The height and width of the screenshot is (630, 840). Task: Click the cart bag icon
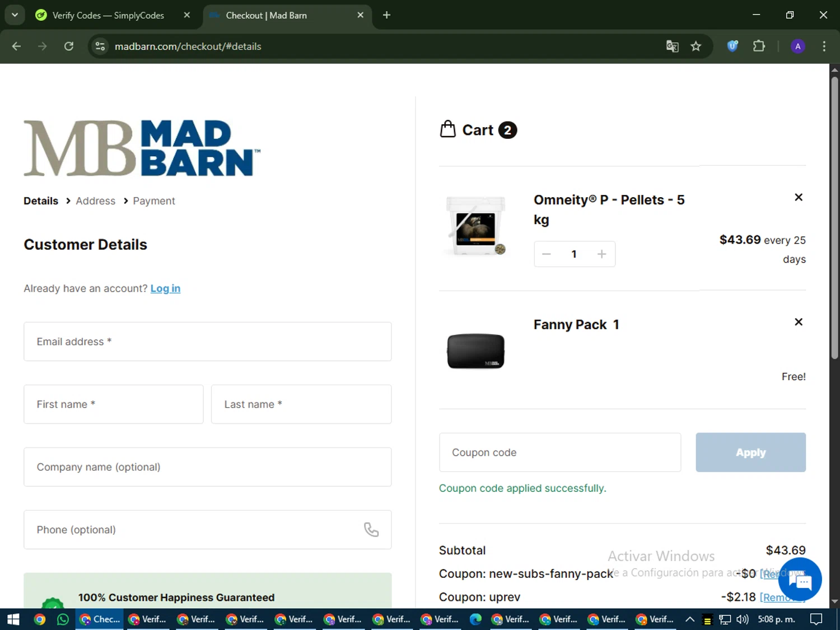(x=447, y=129)
